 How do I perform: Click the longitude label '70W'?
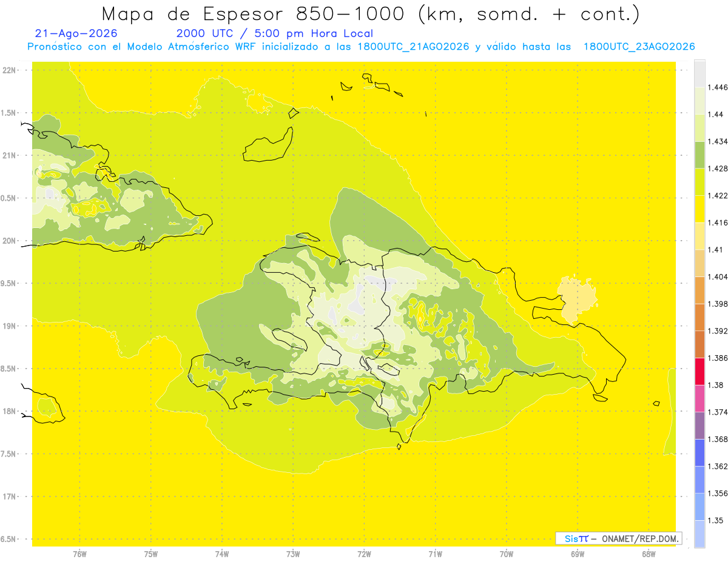coord(507,554)
